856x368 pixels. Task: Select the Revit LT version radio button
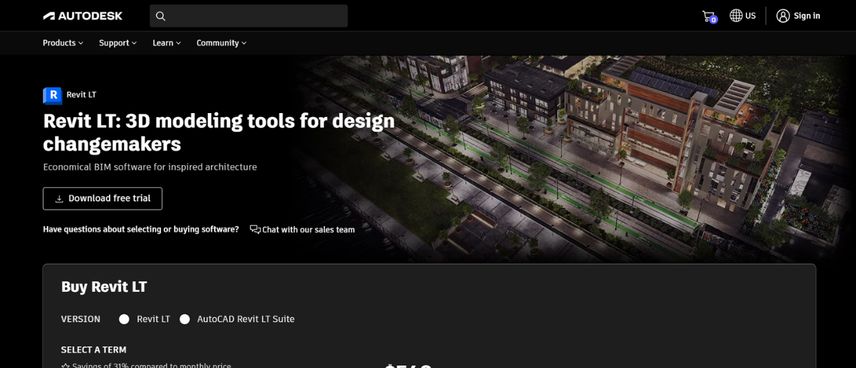click(124, 319)
